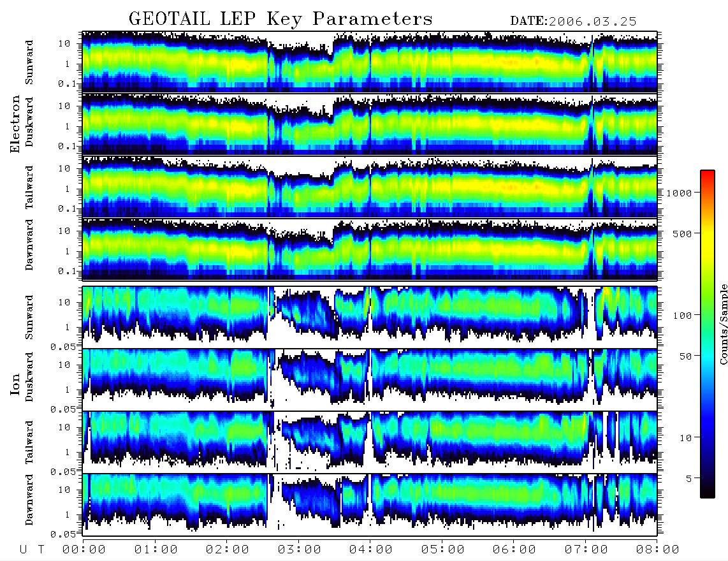Click the rainbow Counts/Sample color bar

707,334
